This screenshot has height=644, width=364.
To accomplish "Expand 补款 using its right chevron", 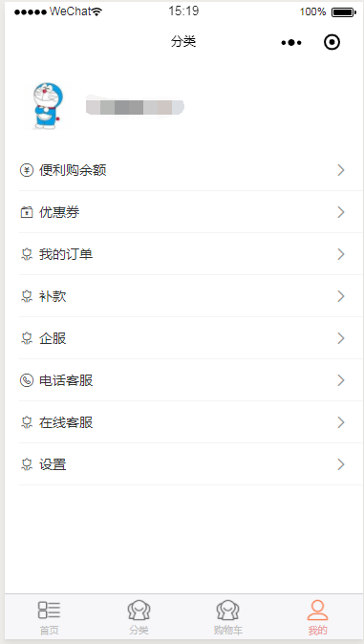I will pos(340,296).
